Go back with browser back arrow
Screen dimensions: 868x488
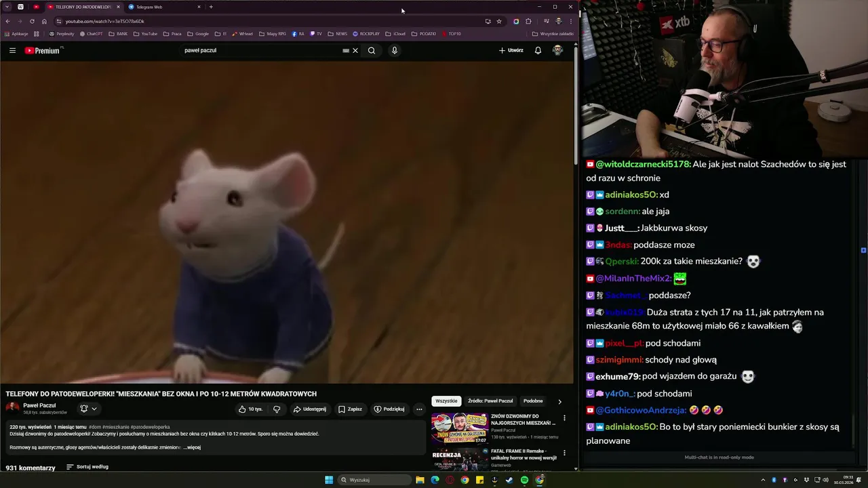(x=7, y=21)
